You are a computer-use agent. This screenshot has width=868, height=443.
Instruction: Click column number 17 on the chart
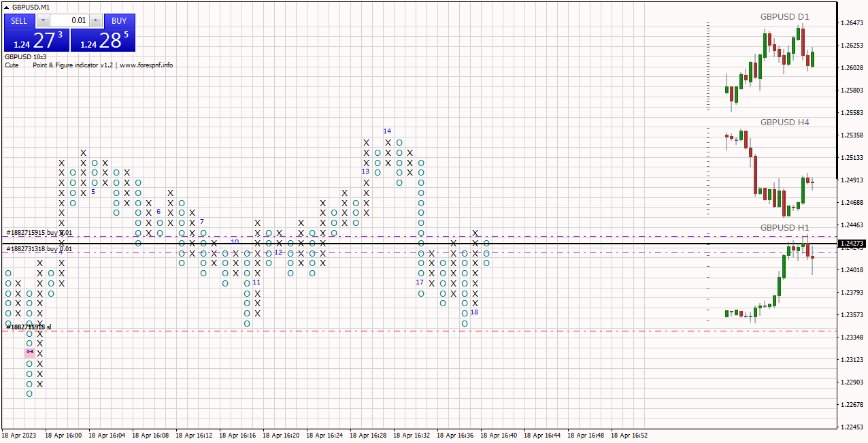pos(420,282)
